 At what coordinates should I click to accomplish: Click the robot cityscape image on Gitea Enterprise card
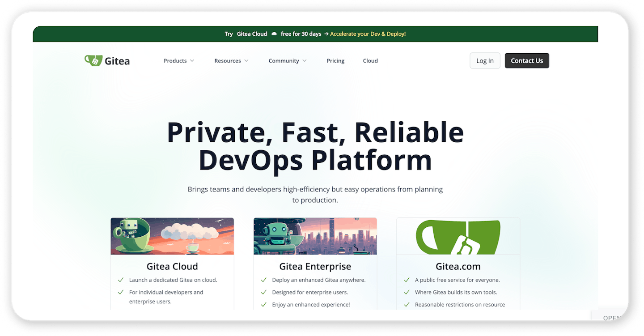click(x=315, y=236)
